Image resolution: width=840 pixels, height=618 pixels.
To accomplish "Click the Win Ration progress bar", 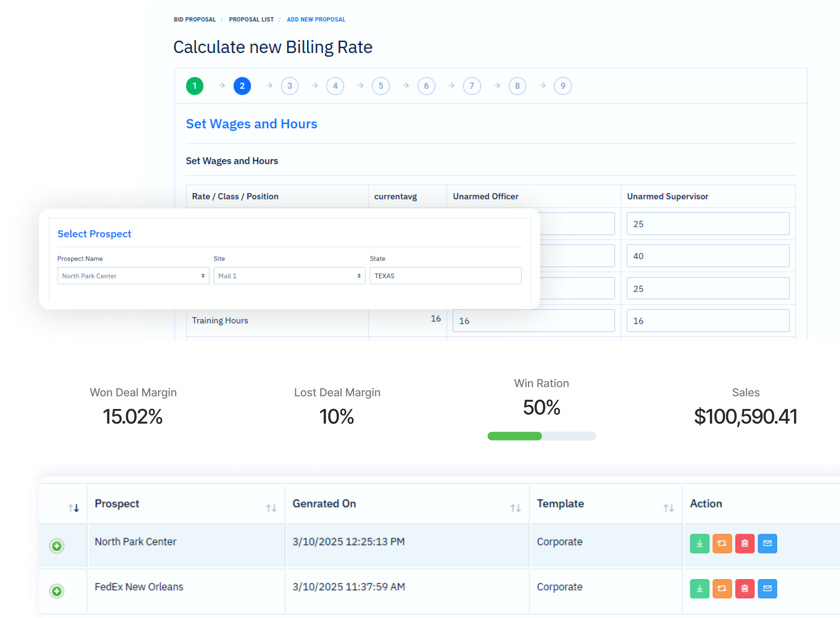I will (542, 436).
